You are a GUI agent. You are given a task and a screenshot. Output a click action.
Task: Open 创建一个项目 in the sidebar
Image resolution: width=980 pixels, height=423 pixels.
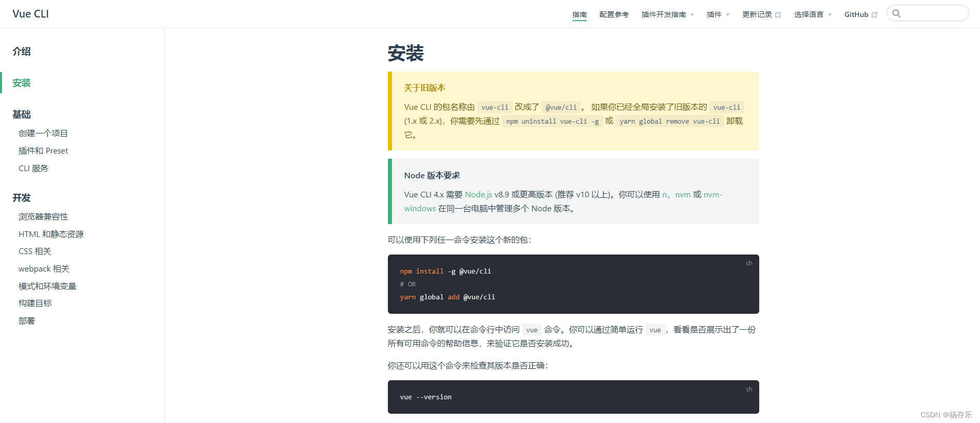43,133
